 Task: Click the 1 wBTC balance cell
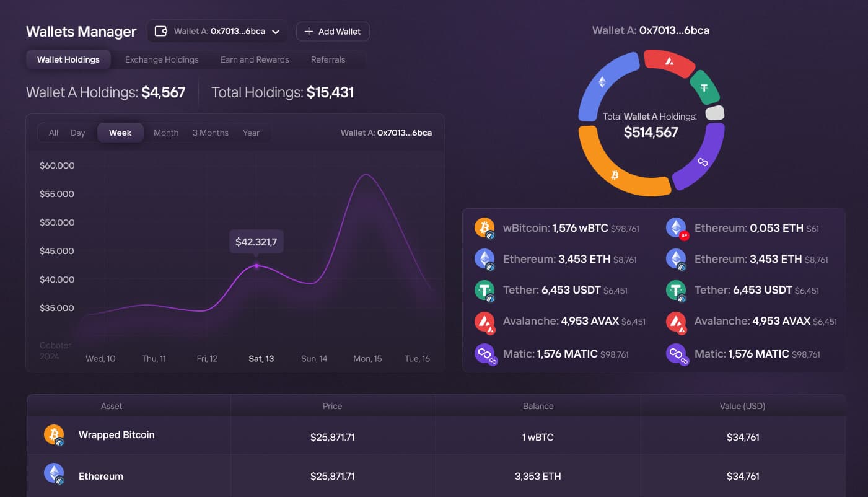coord(538,437)
